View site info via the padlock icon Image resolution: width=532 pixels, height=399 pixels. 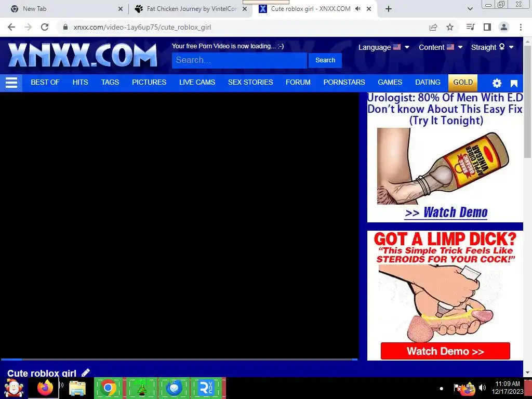coord(65,27)
